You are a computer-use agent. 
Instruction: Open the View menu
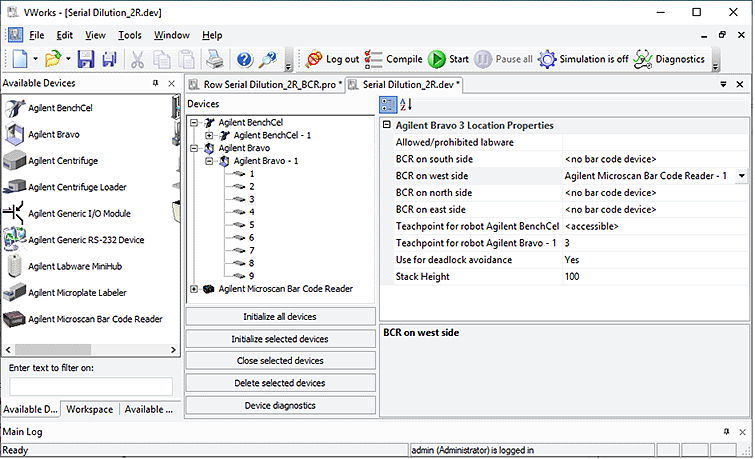(x=95, y=35)
